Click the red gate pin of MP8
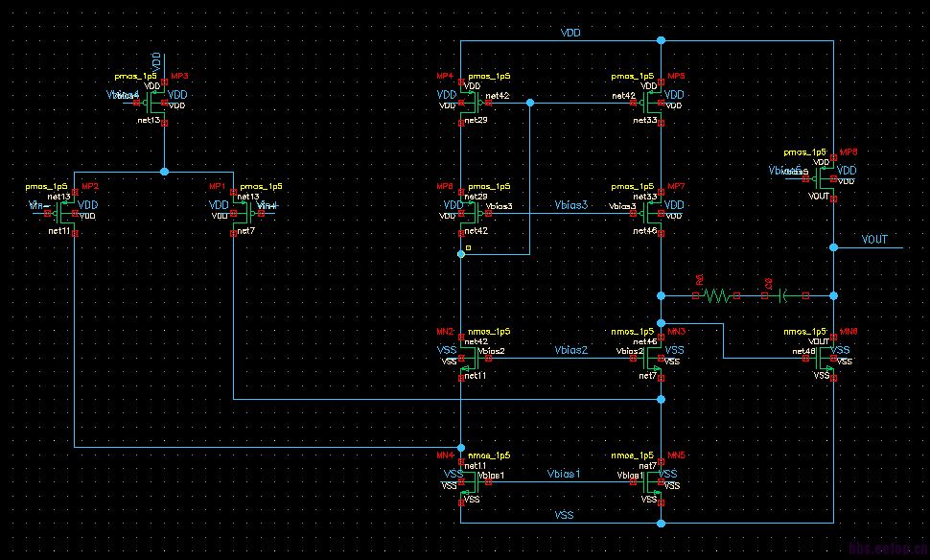Screen dimensions: 930x560 click(805, 178)
